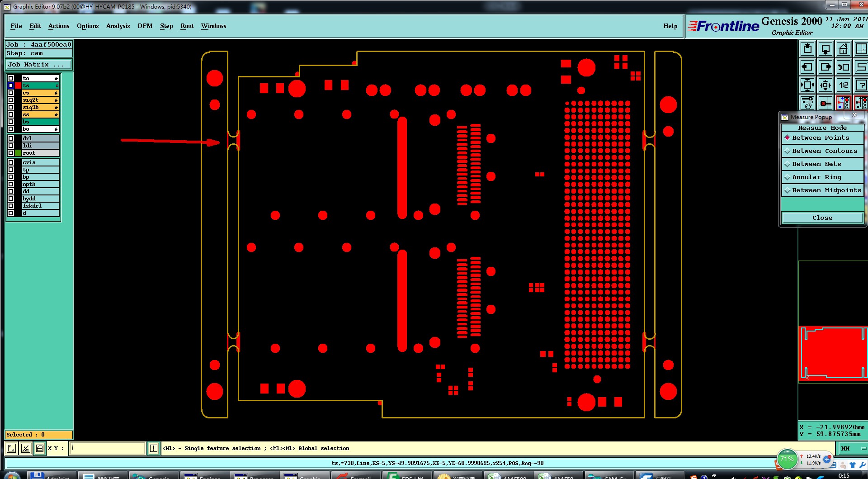Click the 1:2 zoom scale icon
The width and height of the screenshot is (868, 479).
coord(843,85)
